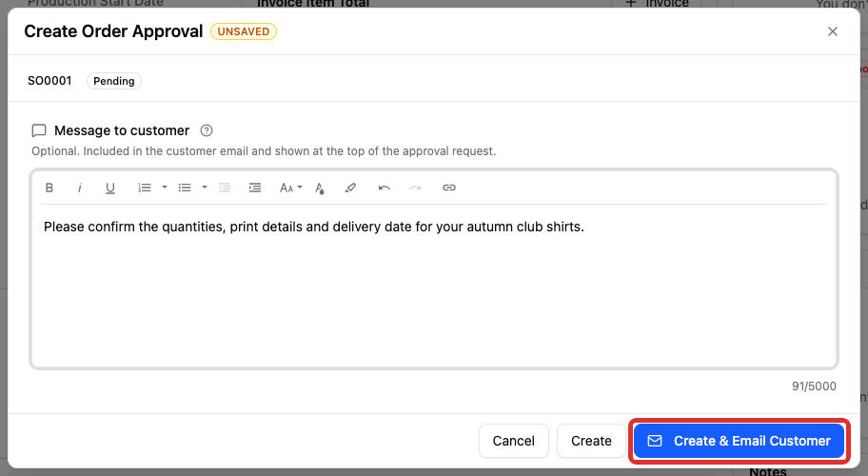868x476 pixels.
Task: Click the 91/5000 character counter
Action: (x=814, y=387)
